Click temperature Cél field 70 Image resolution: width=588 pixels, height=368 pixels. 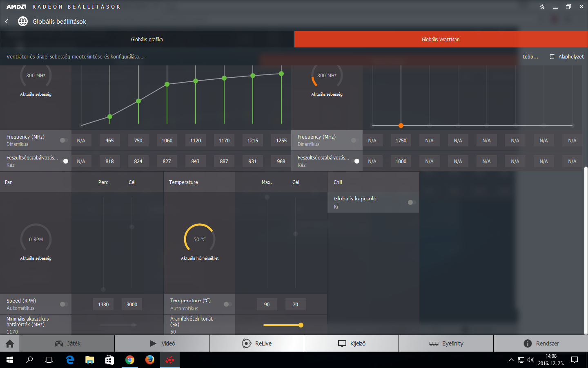[x=295, y=304]
